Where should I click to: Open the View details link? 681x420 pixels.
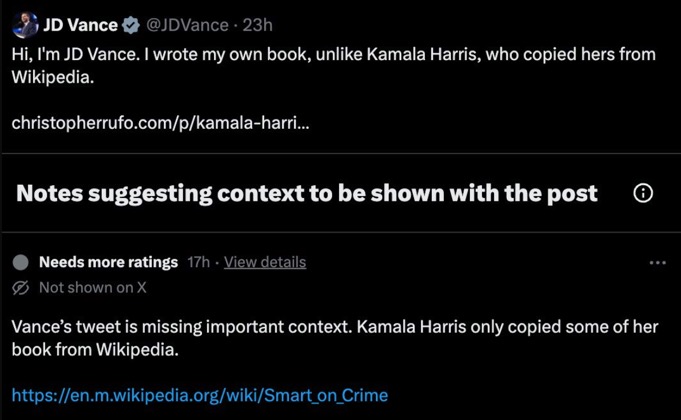coord(265,262)
